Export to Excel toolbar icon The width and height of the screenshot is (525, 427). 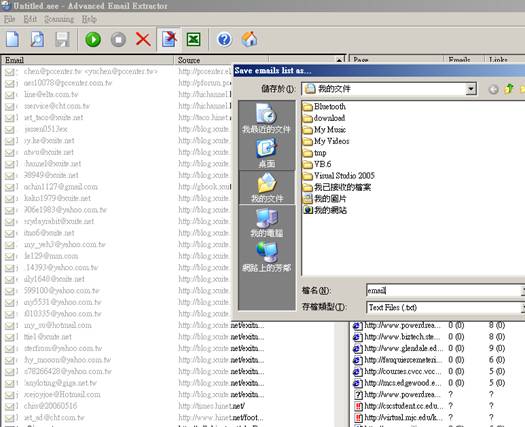pyautogui.click(x=194, y=40)
